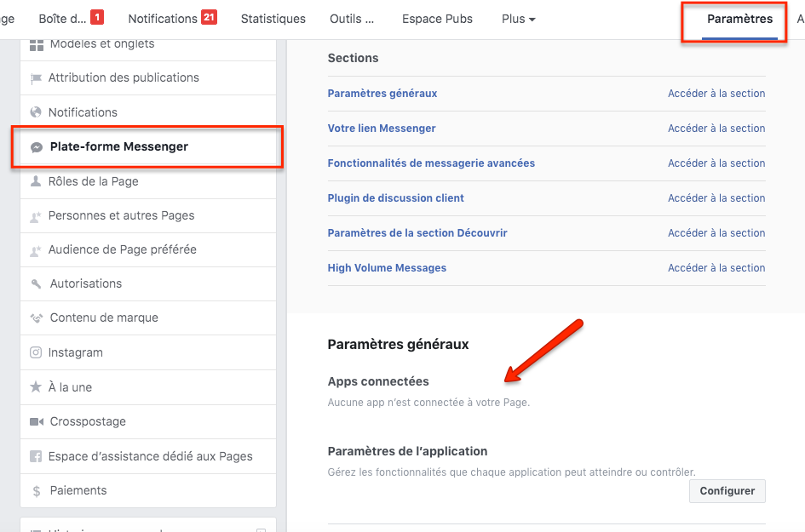
Task: Click the Configurer button
Action: pos(727,491)
